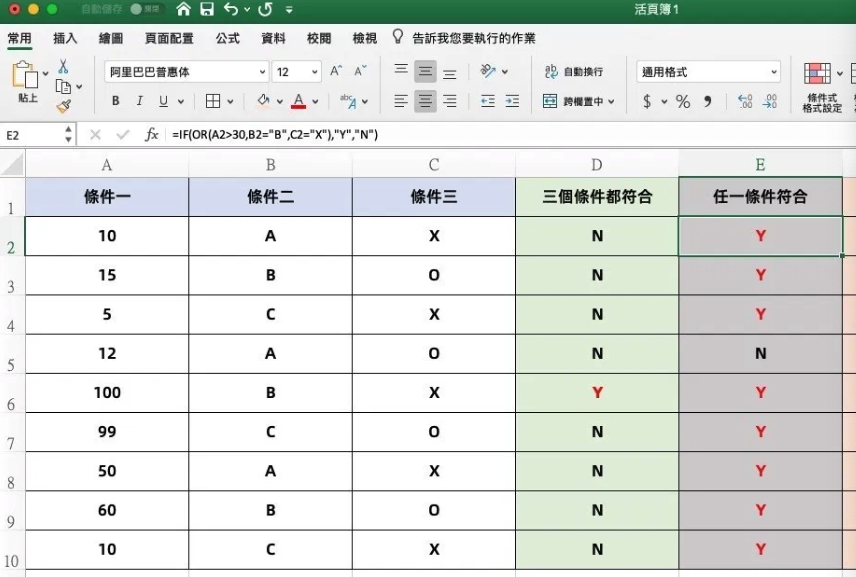The height and width of the screenshot is (577, 856).
Task: Toggle middle vertical alignment
Action: 425,71
